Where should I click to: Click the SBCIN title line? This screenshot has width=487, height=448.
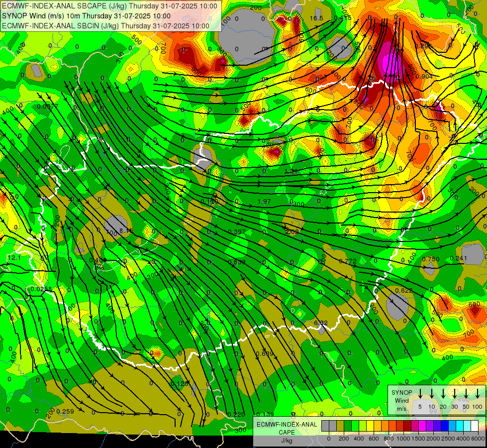coord(105,26)
